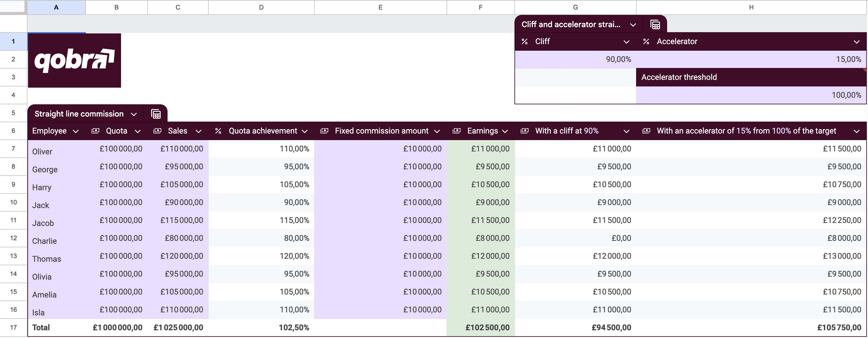Screen dimensions: 868x338
Task: Expand the Straight line commission table menu
Action: 134,114
